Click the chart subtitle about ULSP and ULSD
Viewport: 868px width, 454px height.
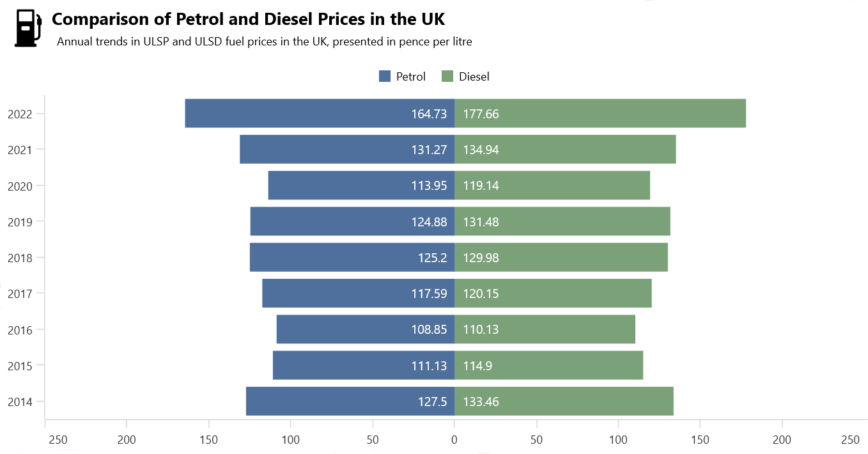click(264, 42)
